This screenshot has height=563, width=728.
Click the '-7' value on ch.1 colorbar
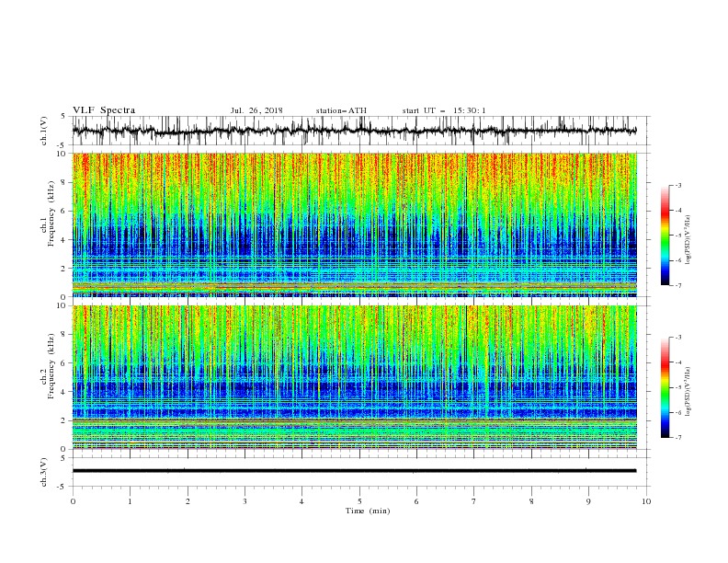click(x=677, y=285)
